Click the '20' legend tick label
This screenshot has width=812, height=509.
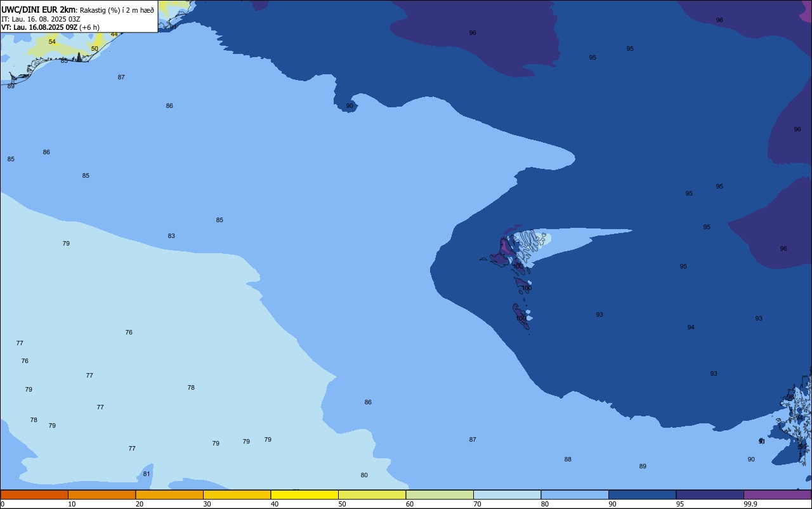[140, 504]
